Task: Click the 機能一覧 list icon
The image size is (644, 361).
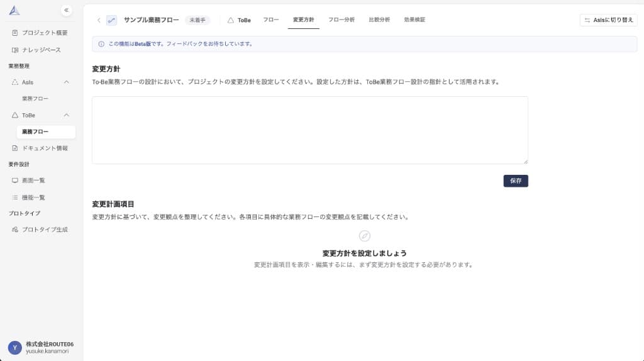Action: [x=15, y=197]
